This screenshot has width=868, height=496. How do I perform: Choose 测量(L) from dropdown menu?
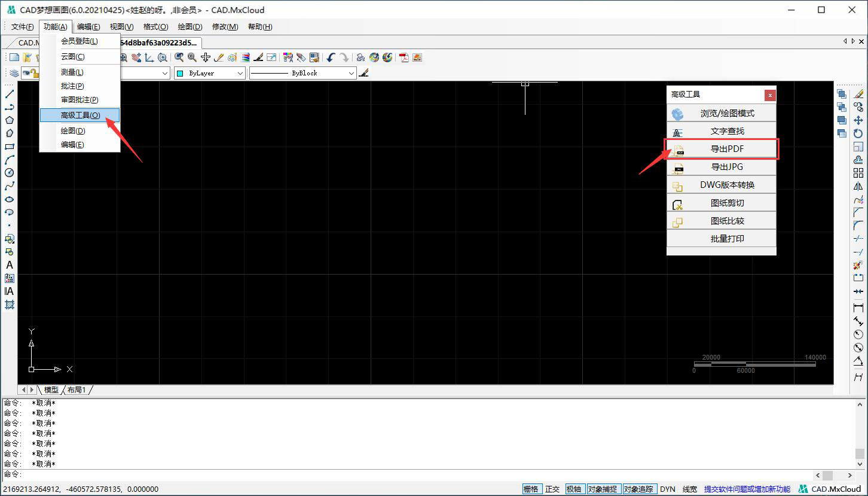tap(80, 72)
